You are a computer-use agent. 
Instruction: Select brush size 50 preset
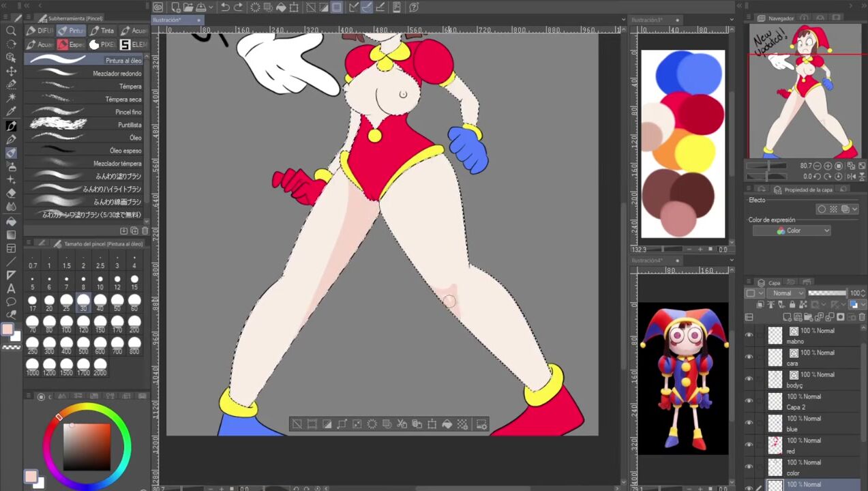(117, 301)
